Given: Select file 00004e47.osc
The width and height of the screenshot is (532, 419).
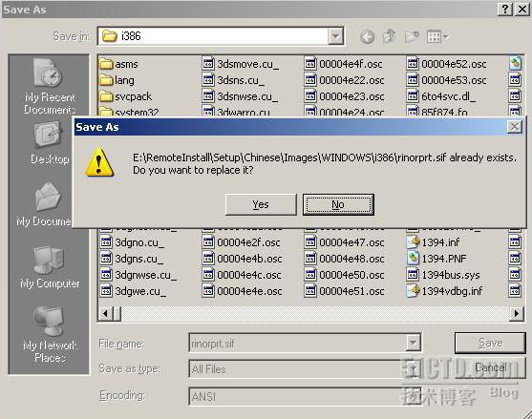Looking at the screenshot, I should click(x=345, y=242).
